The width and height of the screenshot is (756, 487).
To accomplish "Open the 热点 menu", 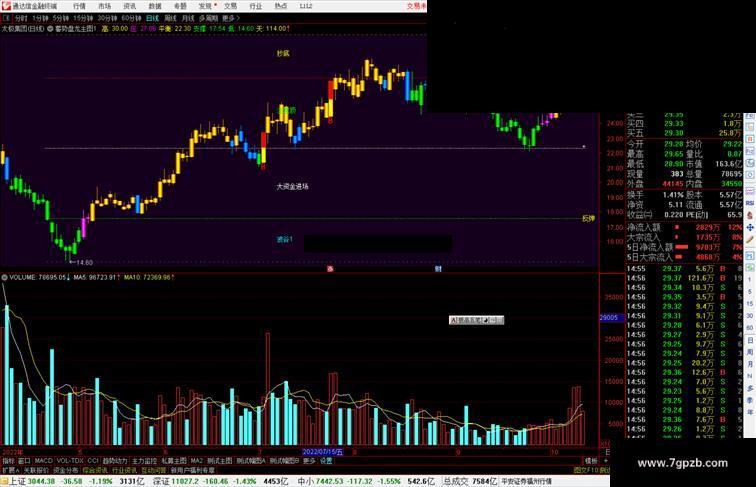I will coord(281,6).
